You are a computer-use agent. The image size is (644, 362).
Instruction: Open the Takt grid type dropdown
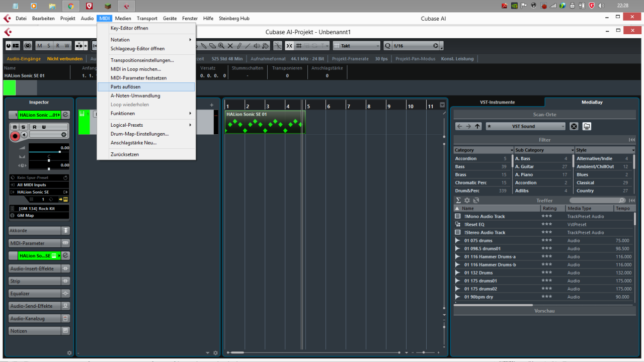click(x=356, y=46)
